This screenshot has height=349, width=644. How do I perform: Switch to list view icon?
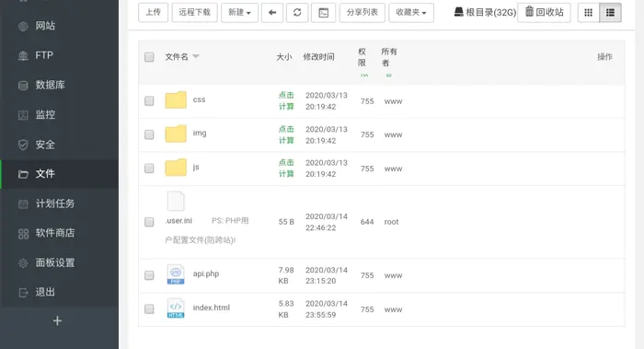(610, 12)
